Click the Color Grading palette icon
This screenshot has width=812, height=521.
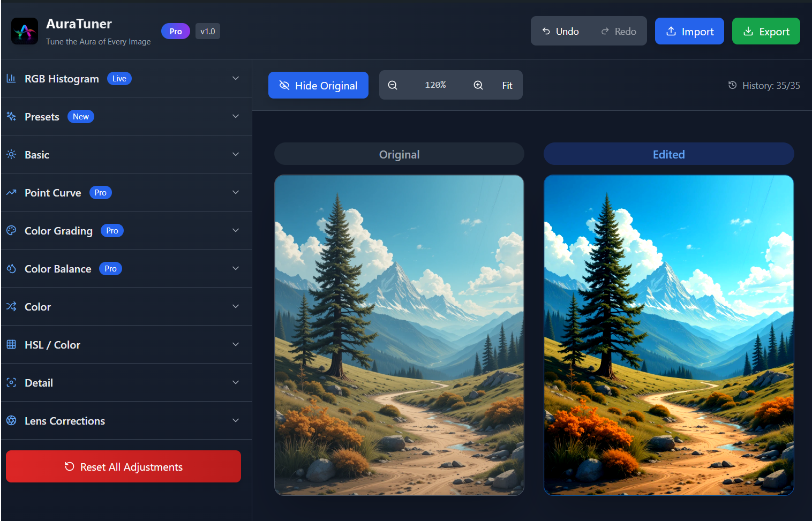click(x=11, y=230)
